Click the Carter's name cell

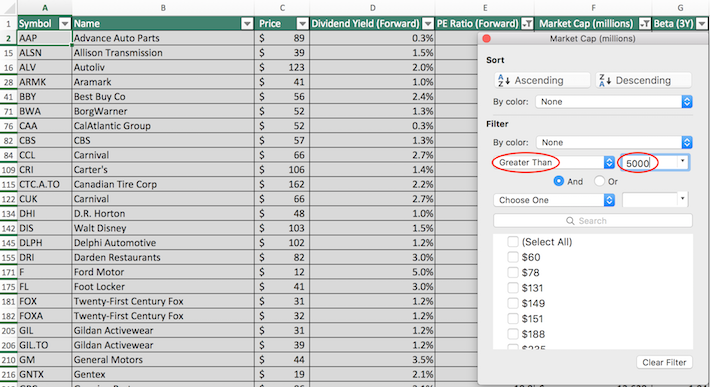click(163, 170)
